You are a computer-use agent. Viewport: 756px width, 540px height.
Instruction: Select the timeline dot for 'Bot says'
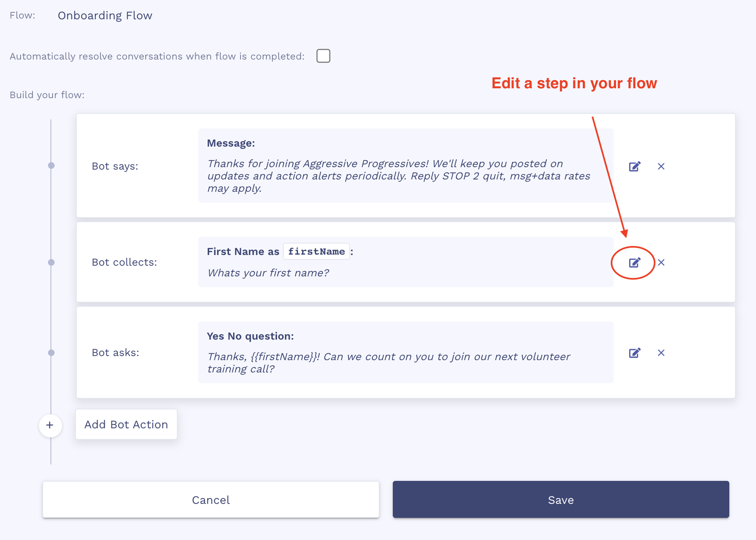(x=51, y=165)
